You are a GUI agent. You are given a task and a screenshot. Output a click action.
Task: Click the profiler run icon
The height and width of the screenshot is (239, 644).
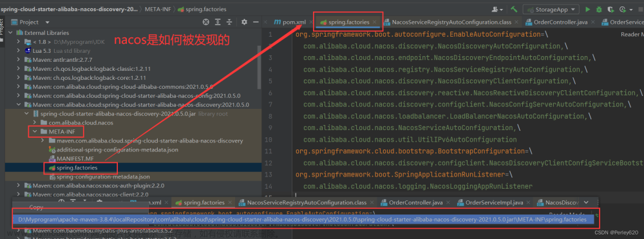[x=622, y=9]
